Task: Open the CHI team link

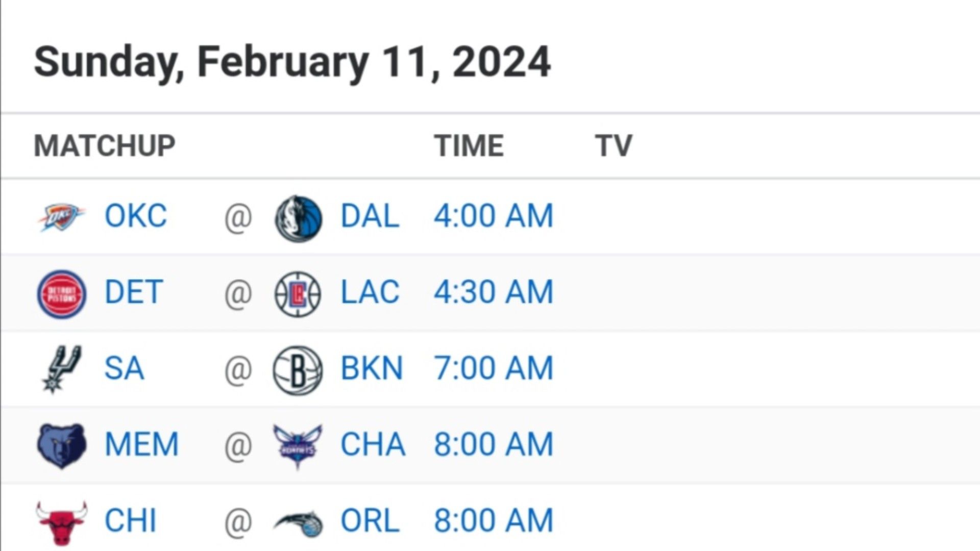Action: [x=130, y=521]
